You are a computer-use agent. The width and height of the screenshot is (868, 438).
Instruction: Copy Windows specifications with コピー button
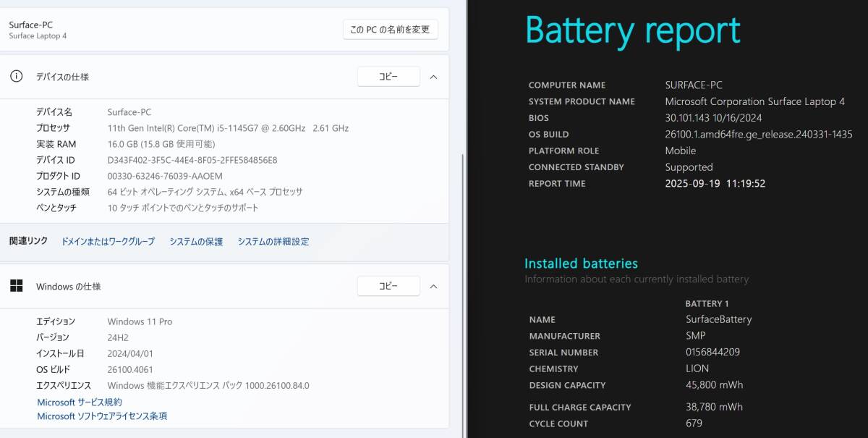tap(388, 286)
